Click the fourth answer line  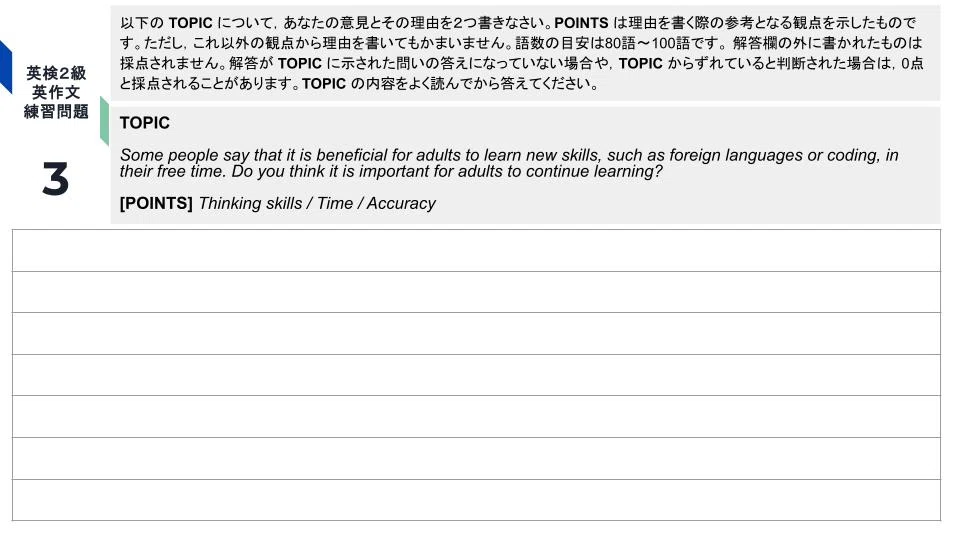(x=476, y=375)
